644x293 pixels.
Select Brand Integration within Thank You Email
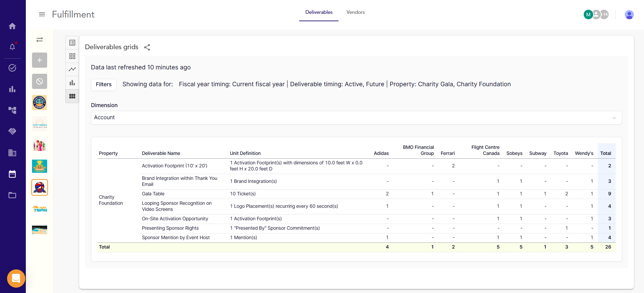tap(180, 181)
